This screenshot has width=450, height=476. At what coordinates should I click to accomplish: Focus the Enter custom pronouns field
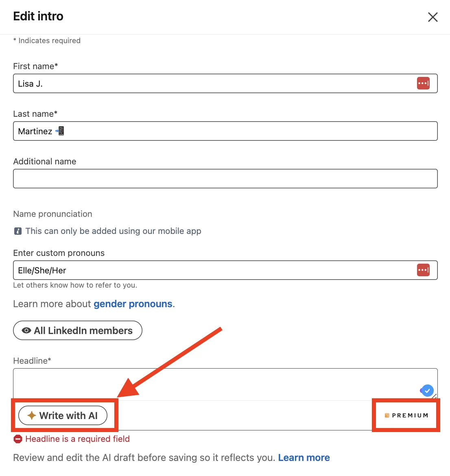(x=225, y=270)
